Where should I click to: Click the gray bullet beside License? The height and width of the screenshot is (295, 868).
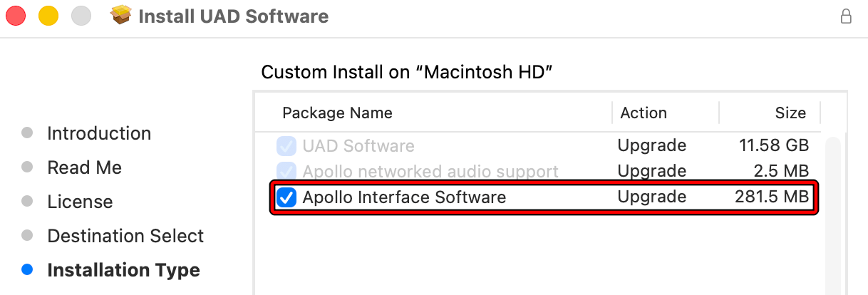(27, 202)
